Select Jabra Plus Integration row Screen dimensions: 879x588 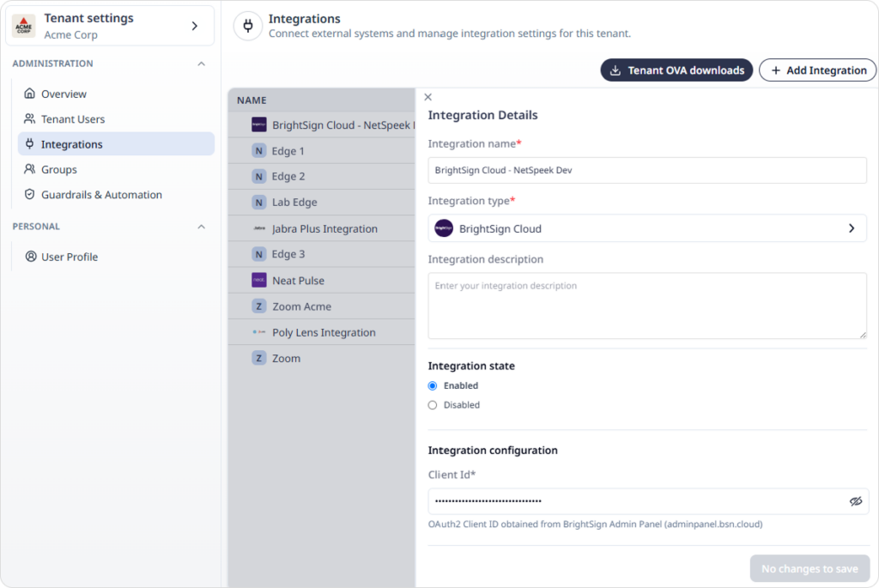click(x=322, y=228)
